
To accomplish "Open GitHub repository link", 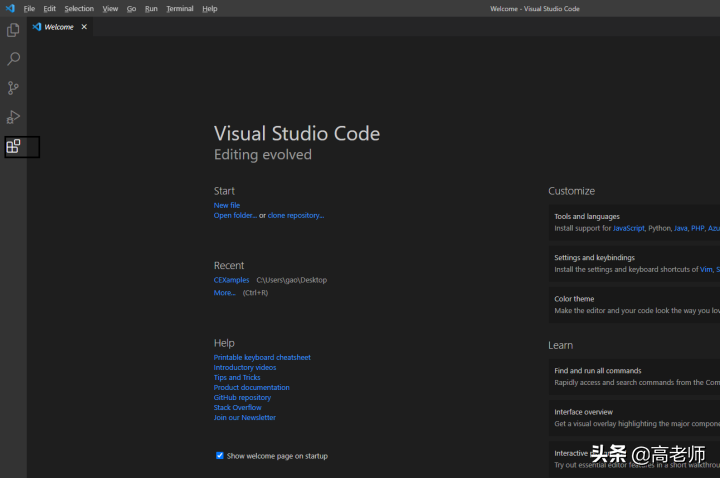I will pyautogui.click(x=242, y=398).
